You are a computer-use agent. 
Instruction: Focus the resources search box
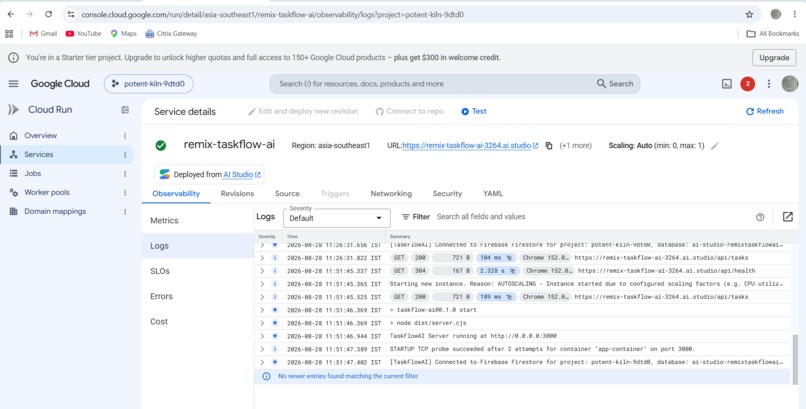432,84
